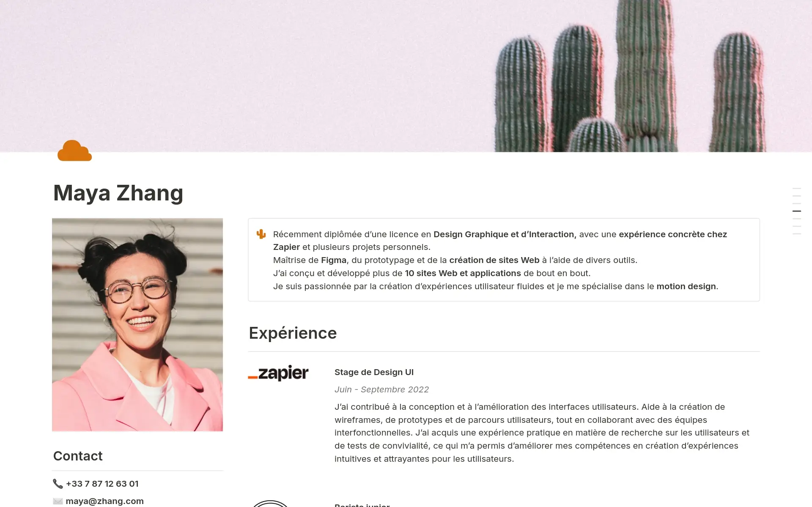The width and height of the screenshot is (812, 507).
Task: Open the maya@zhang.com email link
Action: [105, 501]
